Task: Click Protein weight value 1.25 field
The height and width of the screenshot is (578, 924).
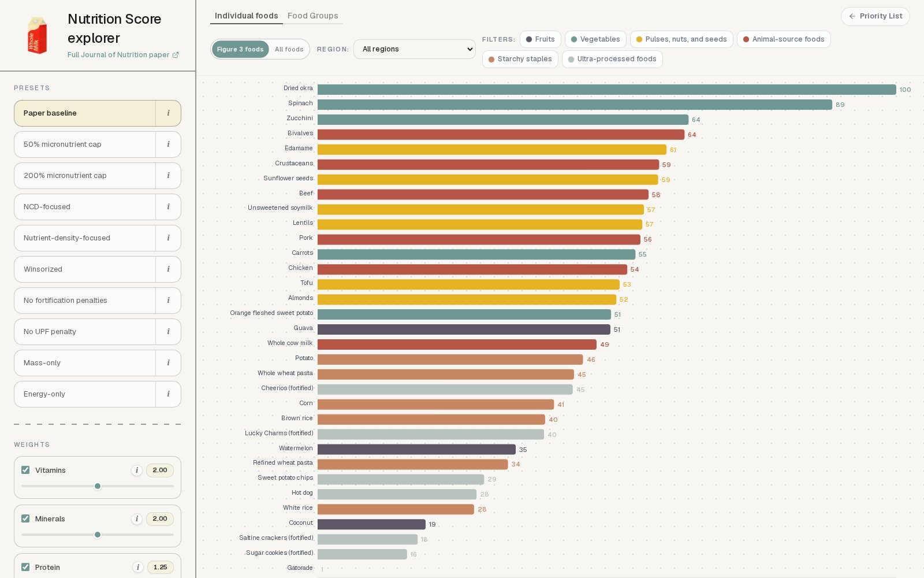Action: click(160, 568)
